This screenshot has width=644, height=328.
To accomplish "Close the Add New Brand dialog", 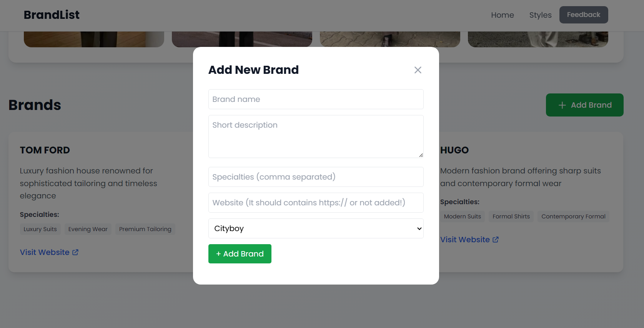I will click(418, 70).
